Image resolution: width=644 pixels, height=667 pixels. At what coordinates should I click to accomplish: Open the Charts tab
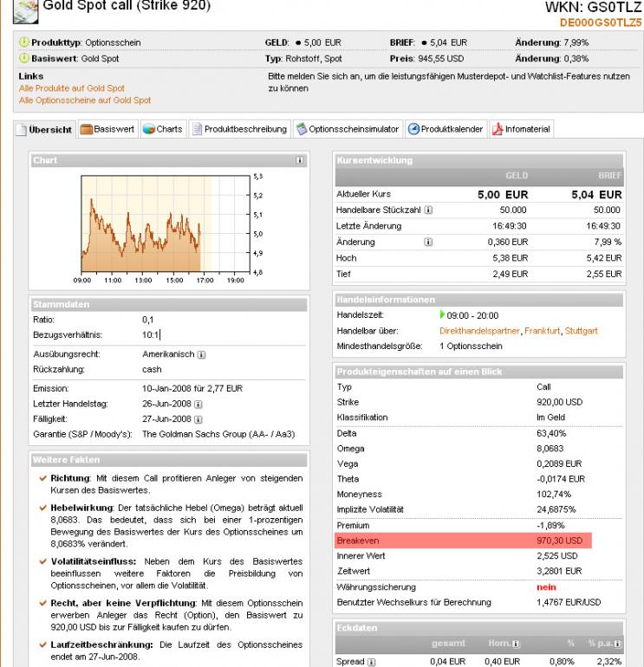tap(163, 129)
